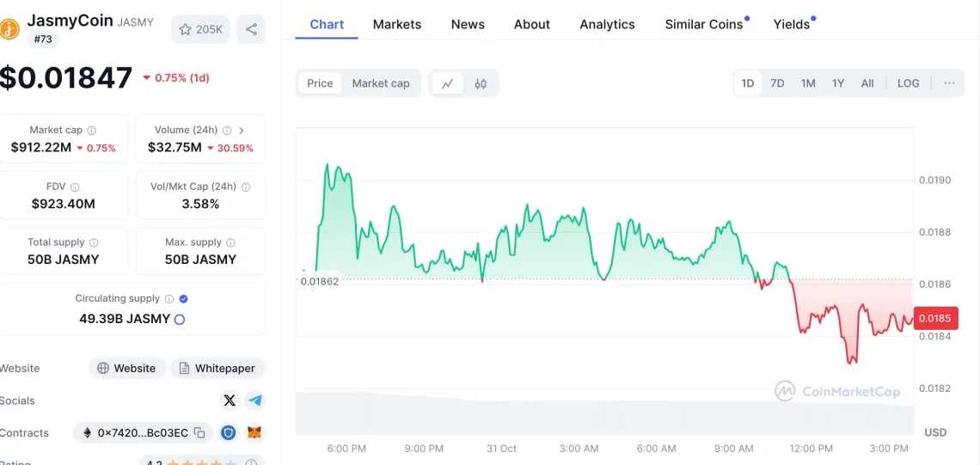
Task: Click the Circulating supply info icon
Action: pos(169,299)
